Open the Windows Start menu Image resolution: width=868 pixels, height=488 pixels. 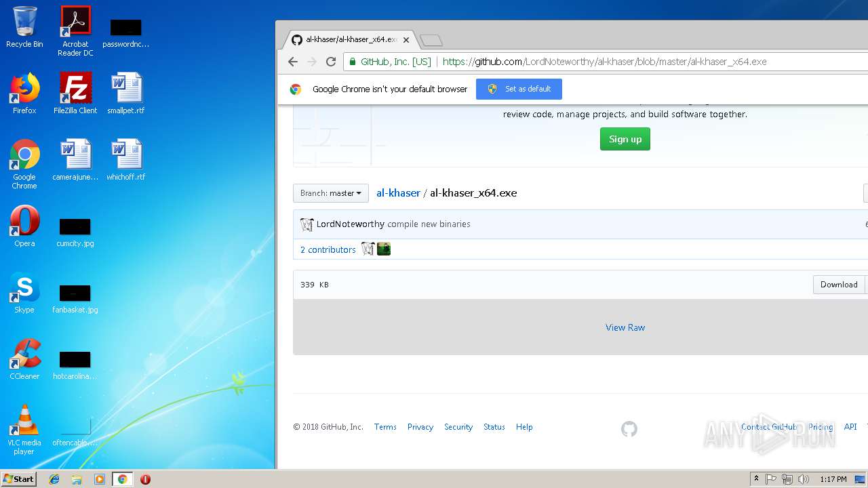(18, 479)
